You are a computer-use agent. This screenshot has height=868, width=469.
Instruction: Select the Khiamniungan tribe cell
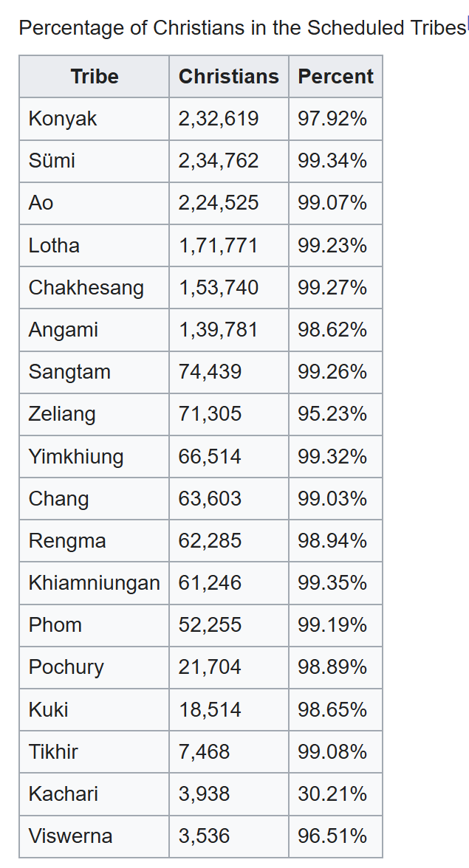tap(94, 583)
